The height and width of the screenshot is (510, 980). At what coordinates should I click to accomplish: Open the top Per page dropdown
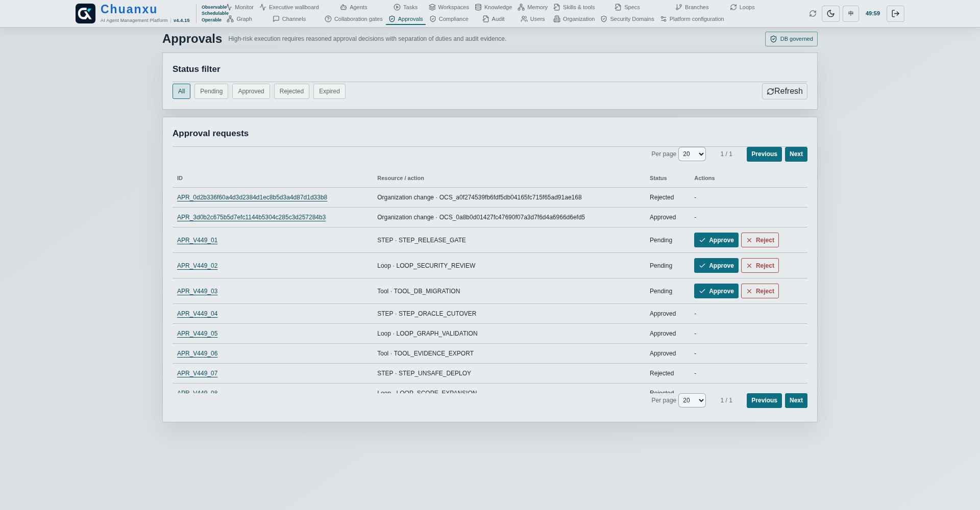click(x=692, y=154)
